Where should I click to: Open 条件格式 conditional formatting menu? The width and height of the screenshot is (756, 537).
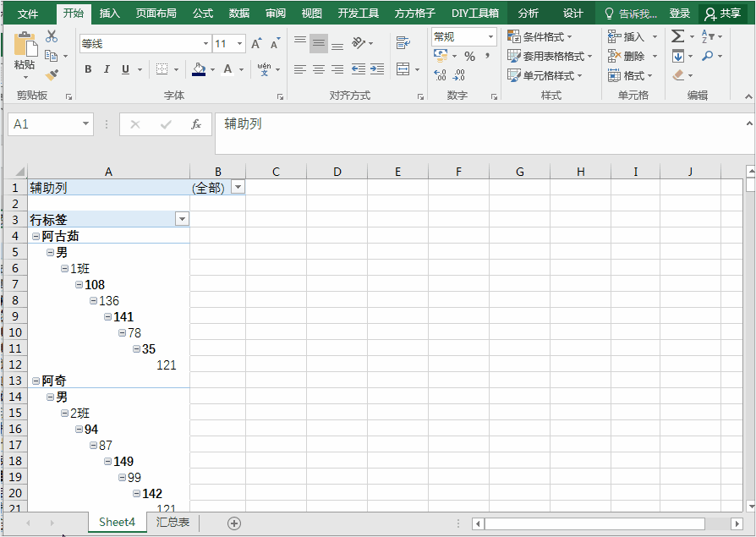[540, 36]
